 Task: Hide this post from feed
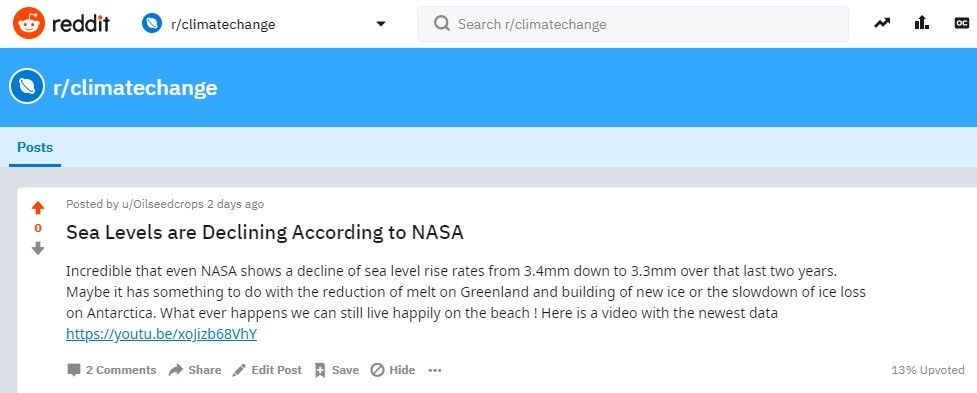pyautogui.click(x=393, y=370)
